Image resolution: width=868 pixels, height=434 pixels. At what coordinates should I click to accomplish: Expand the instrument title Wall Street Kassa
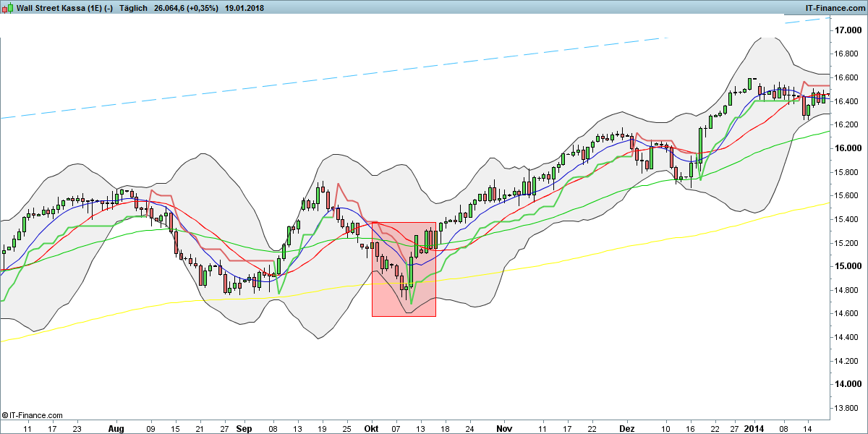54,8
